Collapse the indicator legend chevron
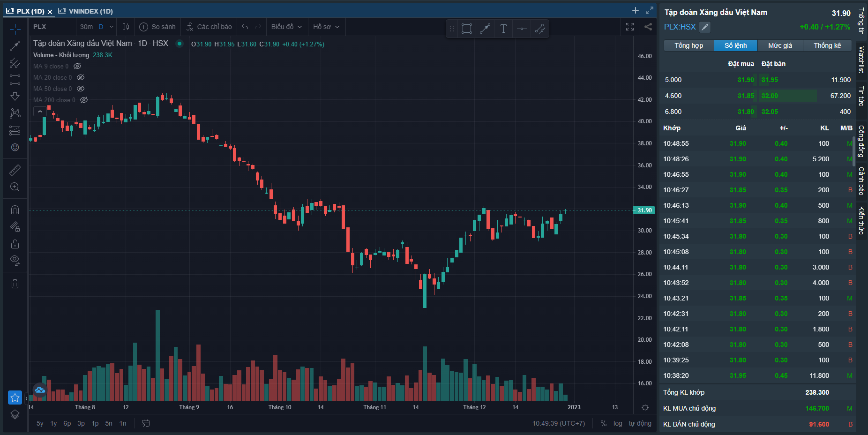The width and height of the screenshot is (868, 435). tap(40, 111)
